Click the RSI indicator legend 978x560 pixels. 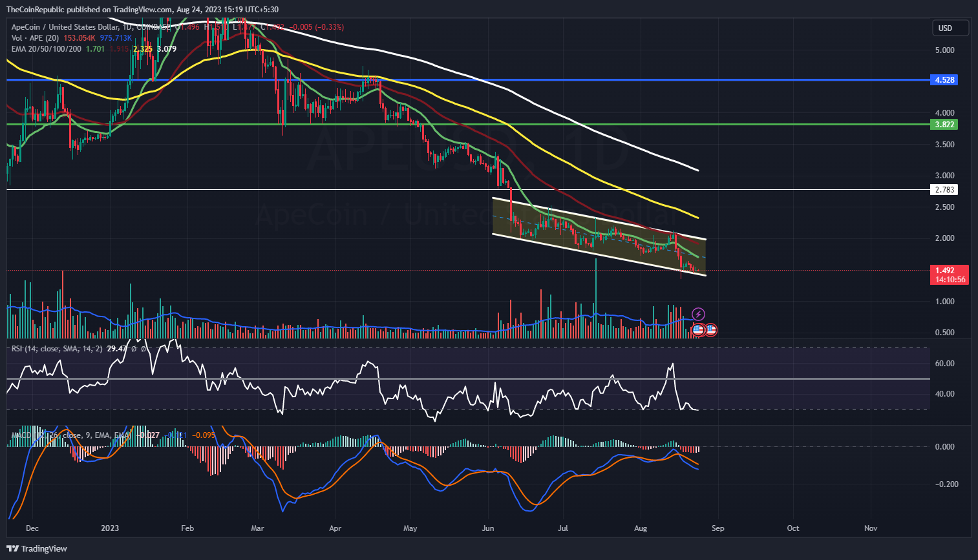56,349
